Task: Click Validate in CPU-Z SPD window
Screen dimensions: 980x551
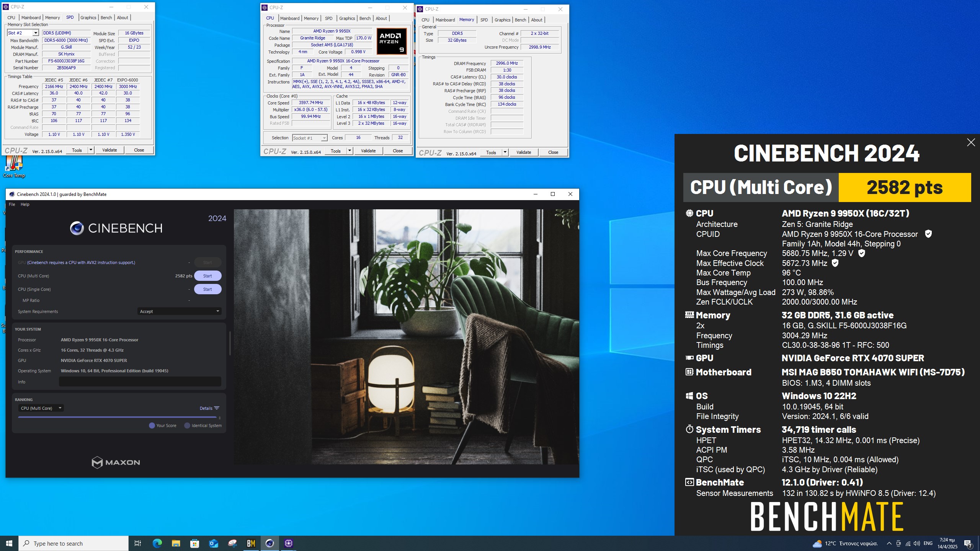Action: pyautogui.click(x=109, y=150)
